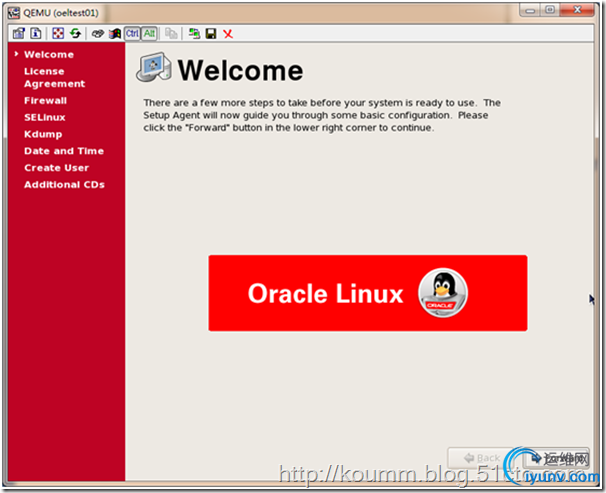
Task: Minimize the QEMU window
Action: tap(531, 10)
